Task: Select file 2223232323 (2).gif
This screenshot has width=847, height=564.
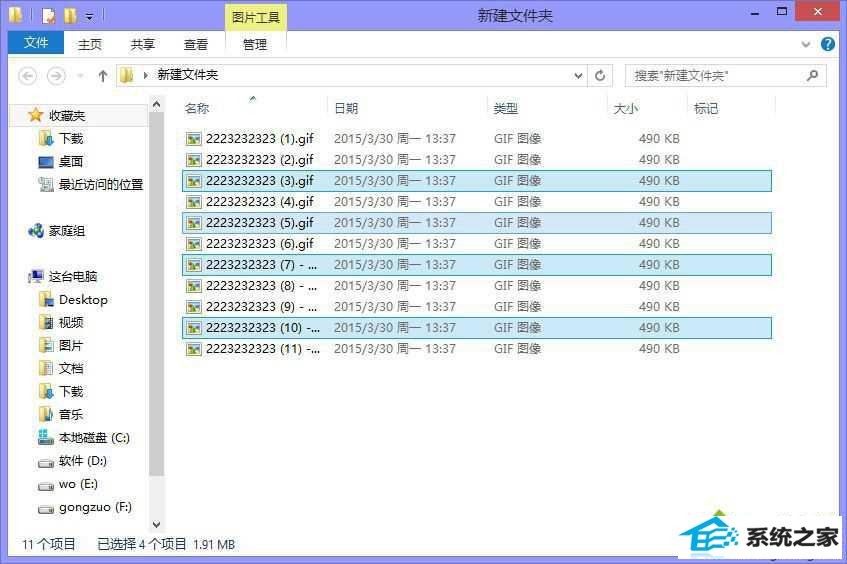Action: (477, 160)
